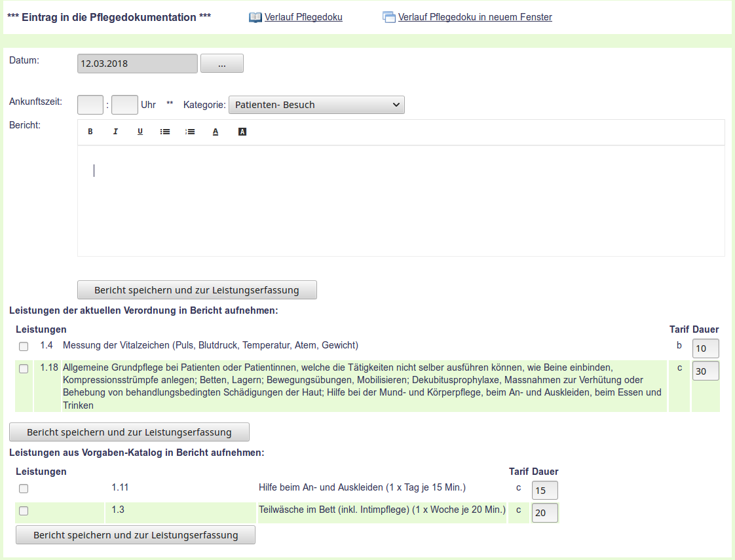Insert a numbered list in the report

190,132
